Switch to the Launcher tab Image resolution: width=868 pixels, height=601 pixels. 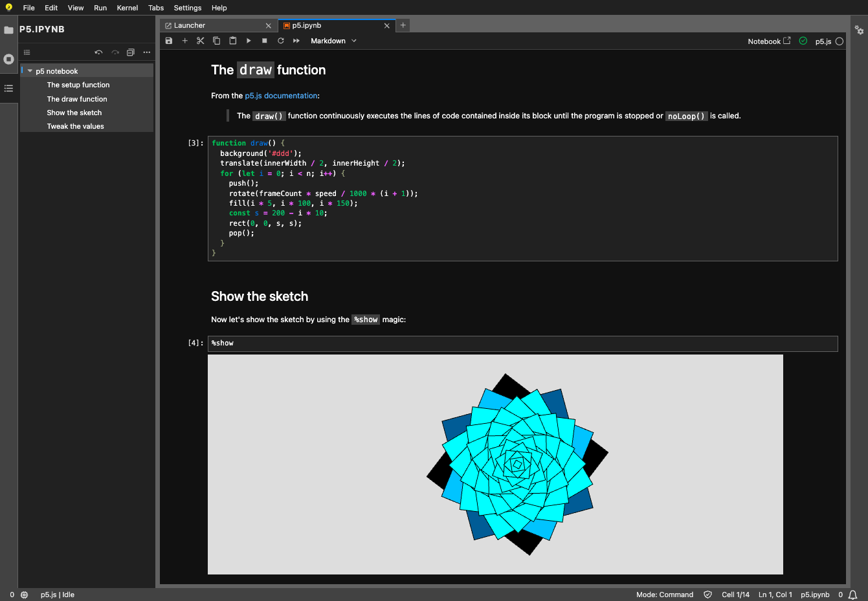click(218, 25)
